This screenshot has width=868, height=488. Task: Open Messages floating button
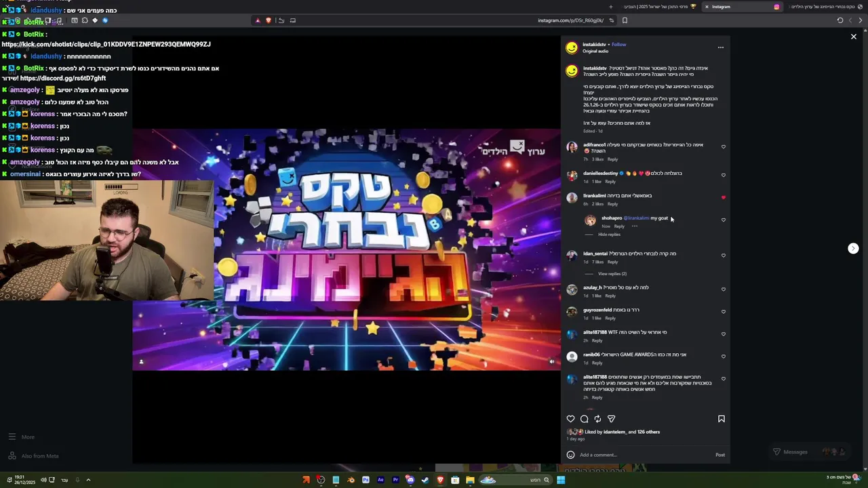(x=810, y=452)
